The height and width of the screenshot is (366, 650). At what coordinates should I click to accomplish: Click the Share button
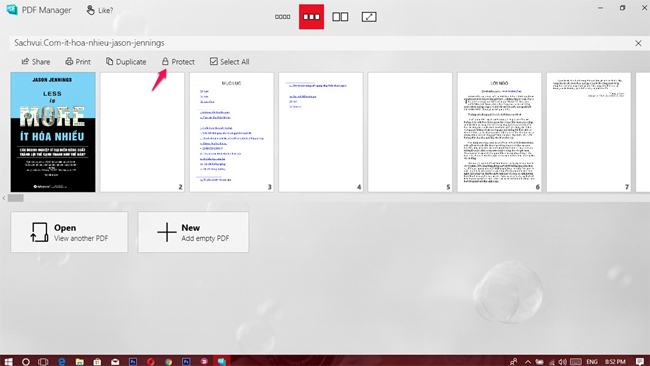pos(36,62)
